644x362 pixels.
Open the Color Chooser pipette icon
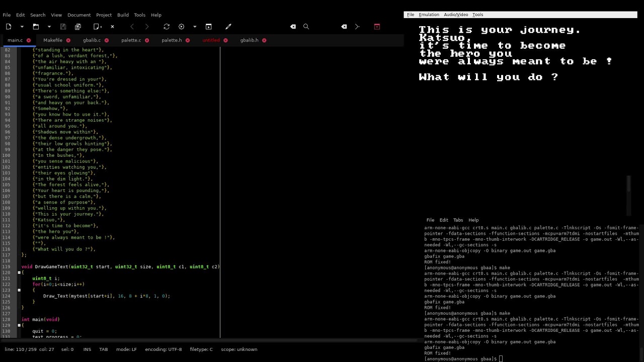click(x=228, y=27)
